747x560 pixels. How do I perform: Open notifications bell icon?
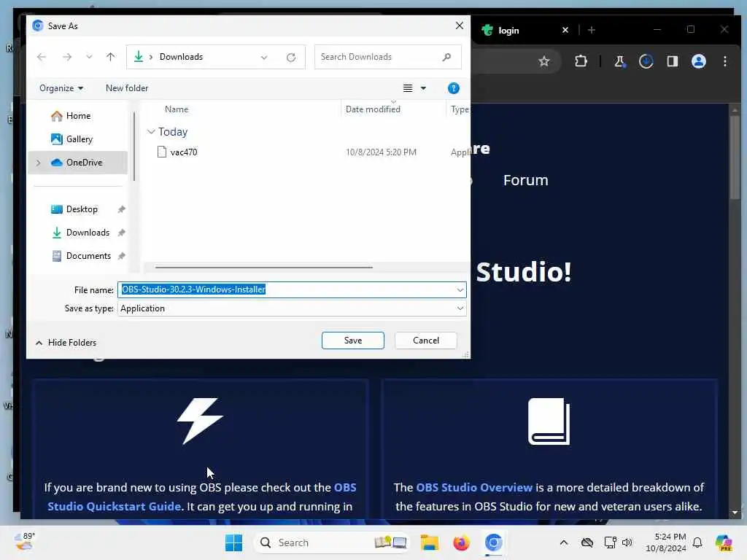coord(697,542)
